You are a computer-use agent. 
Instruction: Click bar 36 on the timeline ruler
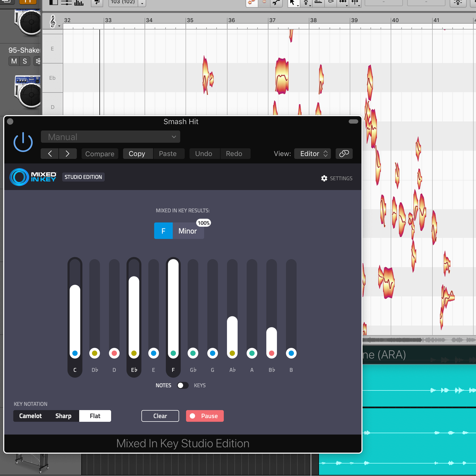[231, 20]
